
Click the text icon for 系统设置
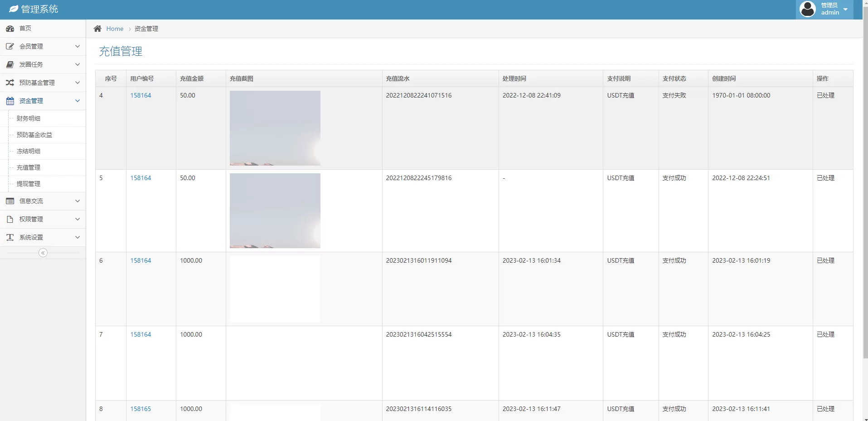click(x=10, y=237)
